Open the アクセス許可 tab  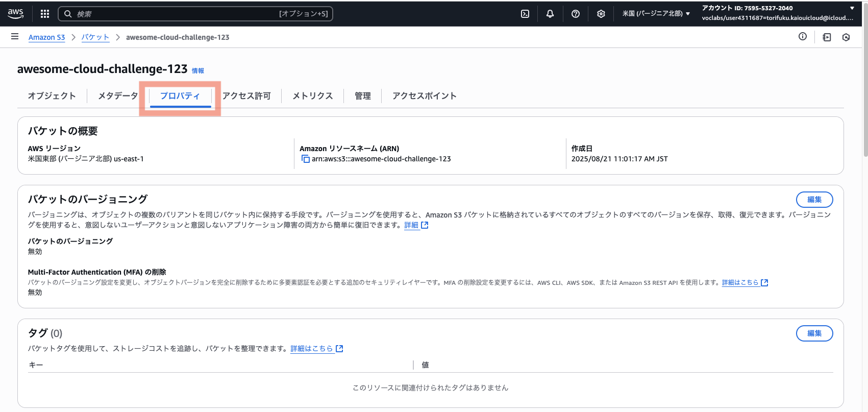point(246,96)
